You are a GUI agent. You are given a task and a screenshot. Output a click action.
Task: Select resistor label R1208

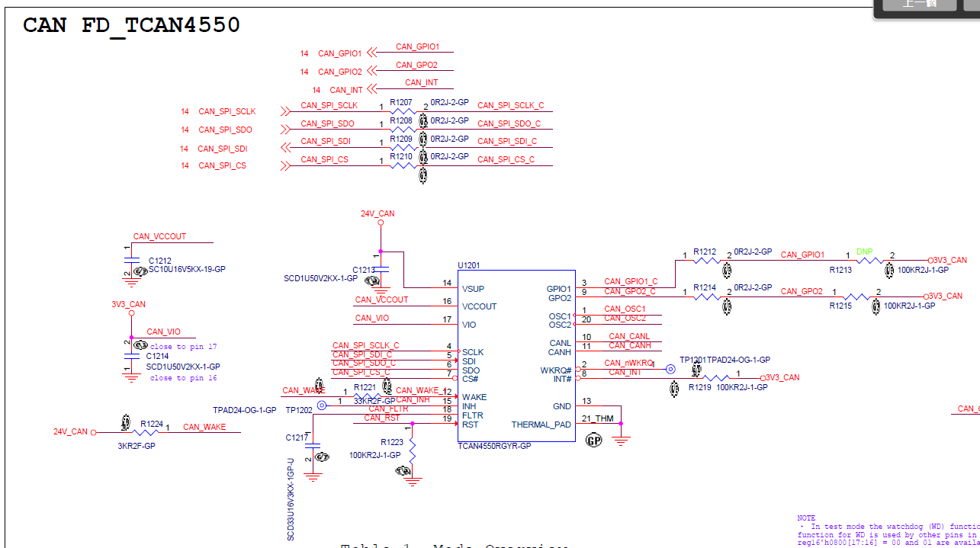point(401,120)
